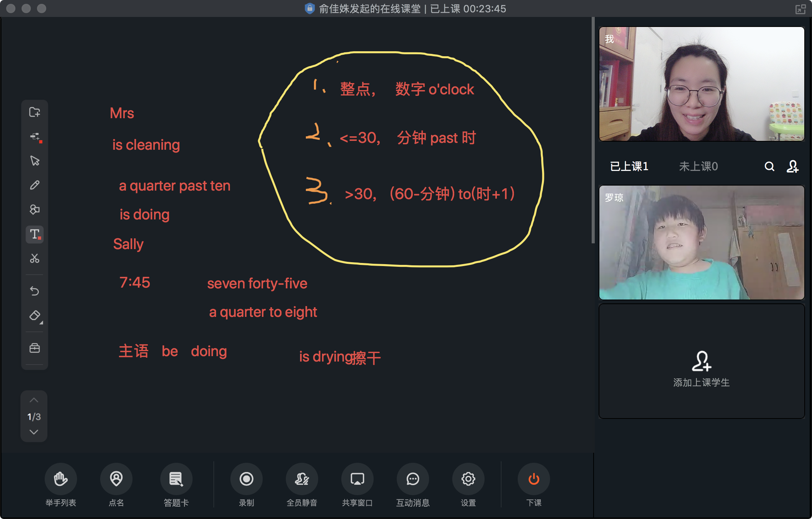Screen dimensions: 812x519
Task: Undo the last whiteboard action
Action: tap(35, 291)
